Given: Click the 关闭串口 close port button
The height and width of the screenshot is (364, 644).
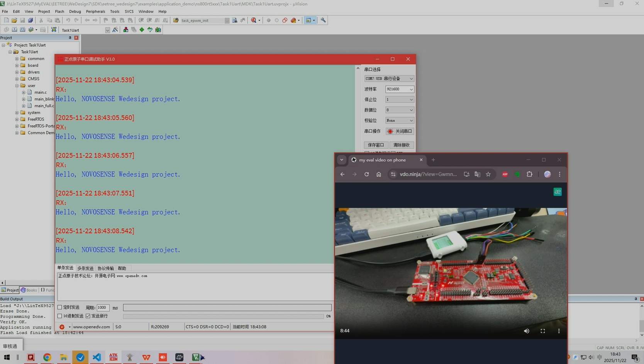Looking at the screenshot, I should coord(400,131).
